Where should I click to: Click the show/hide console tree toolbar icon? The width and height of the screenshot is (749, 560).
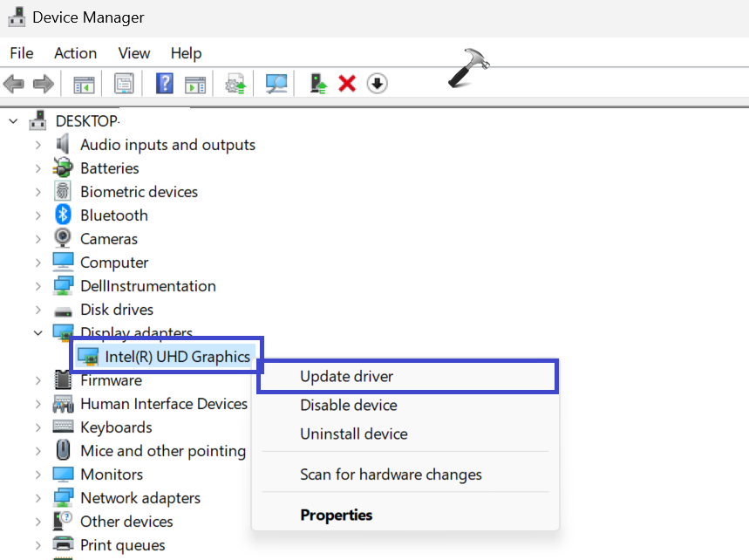click(84, 85)
